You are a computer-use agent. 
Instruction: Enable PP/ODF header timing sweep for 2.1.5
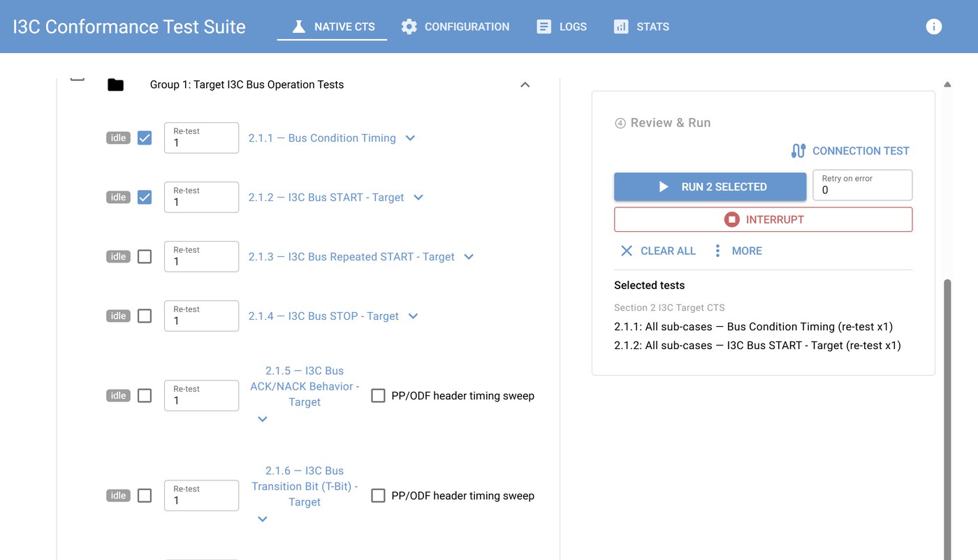pyautogui.click(x=378, y=396)
